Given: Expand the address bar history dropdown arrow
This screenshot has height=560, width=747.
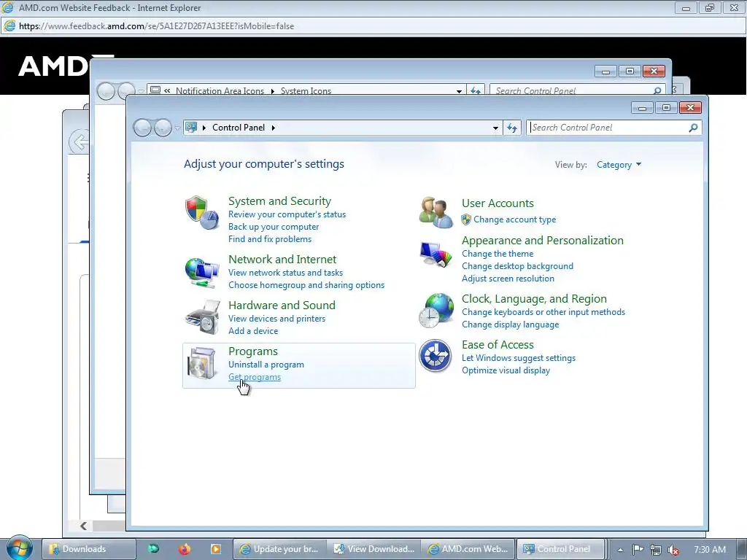Looking at the screenshot, I should (x=495, y=128).
